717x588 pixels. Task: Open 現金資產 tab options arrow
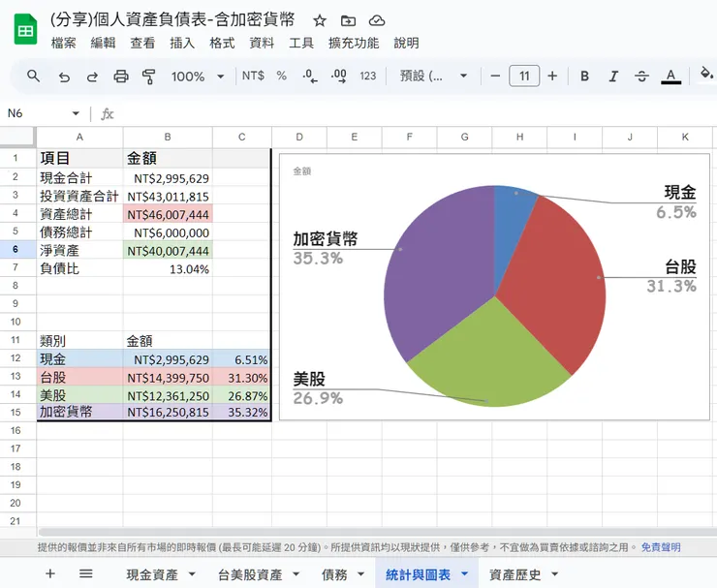tap(192, 573)
